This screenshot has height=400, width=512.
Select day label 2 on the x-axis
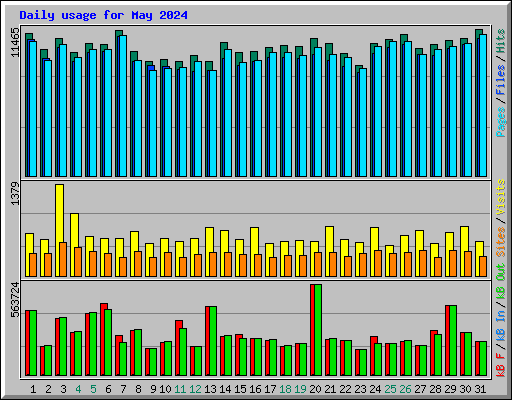pos(48,389)
